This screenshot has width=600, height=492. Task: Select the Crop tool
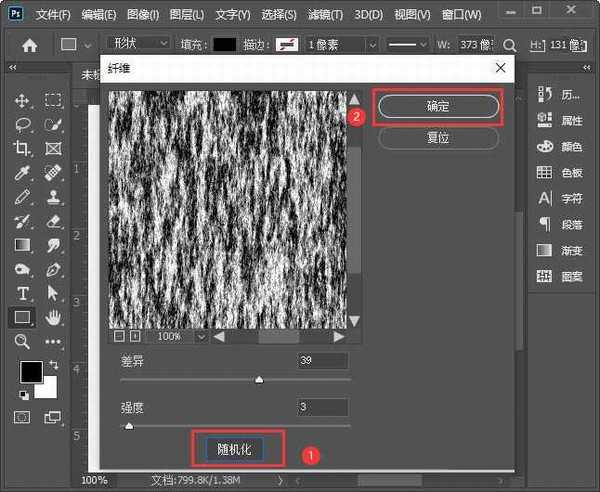click(22, 148)
